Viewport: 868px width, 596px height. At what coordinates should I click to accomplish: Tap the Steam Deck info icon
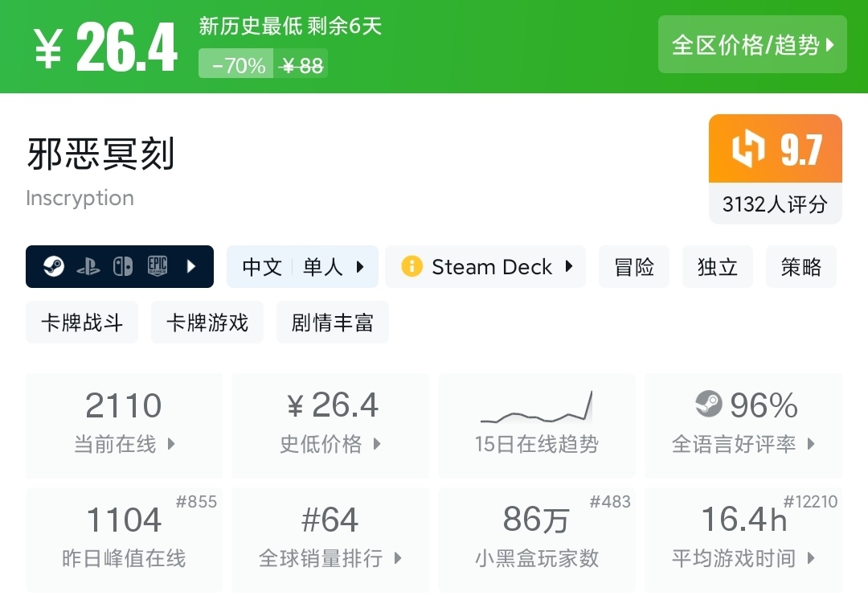pos(411,266)
